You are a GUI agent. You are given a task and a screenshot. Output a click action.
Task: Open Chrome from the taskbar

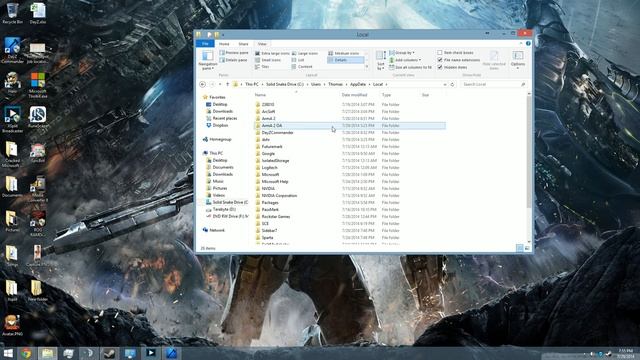click(x=27, y=353)
